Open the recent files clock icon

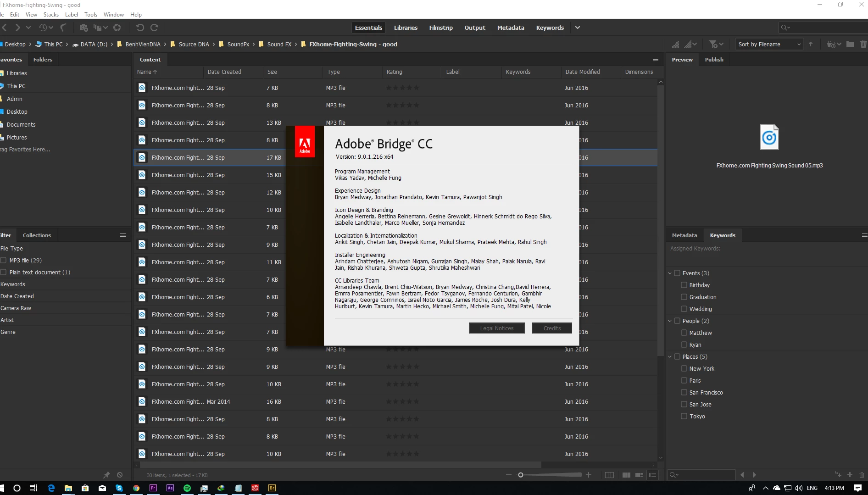point(43,28)
